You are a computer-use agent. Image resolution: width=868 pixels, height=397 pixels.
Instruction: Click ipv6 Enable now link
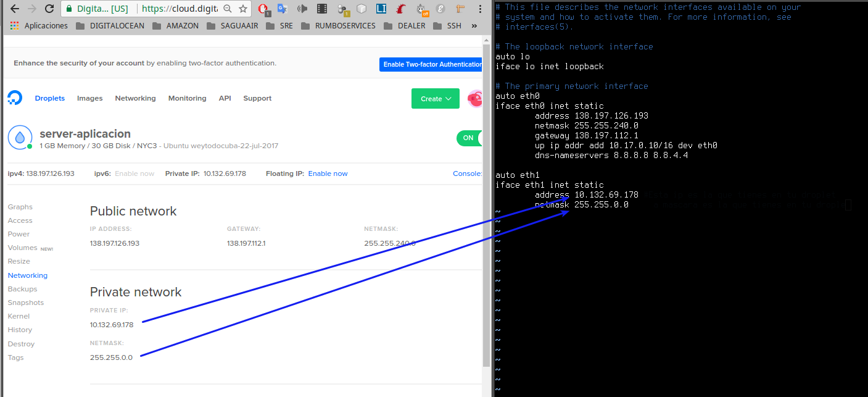tap(134, 173)
